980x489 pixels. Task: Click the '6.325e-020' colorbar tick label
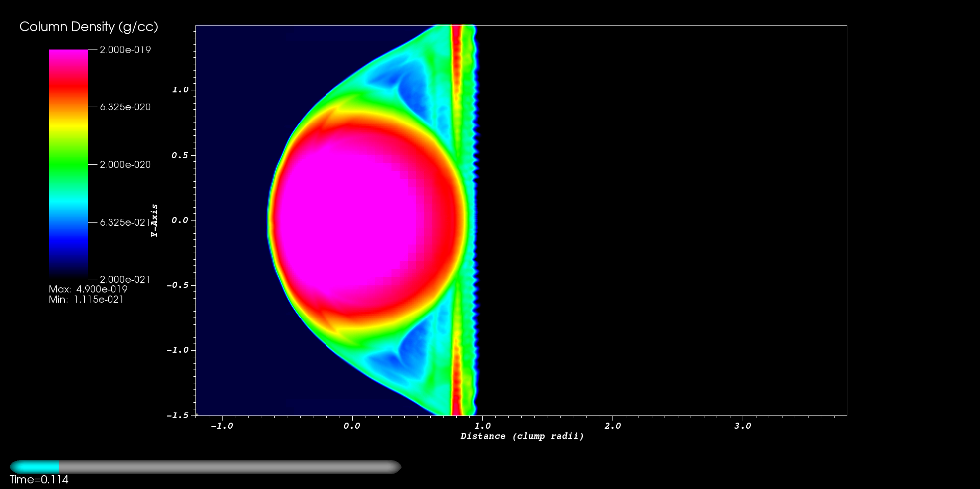tap(125, 107)
